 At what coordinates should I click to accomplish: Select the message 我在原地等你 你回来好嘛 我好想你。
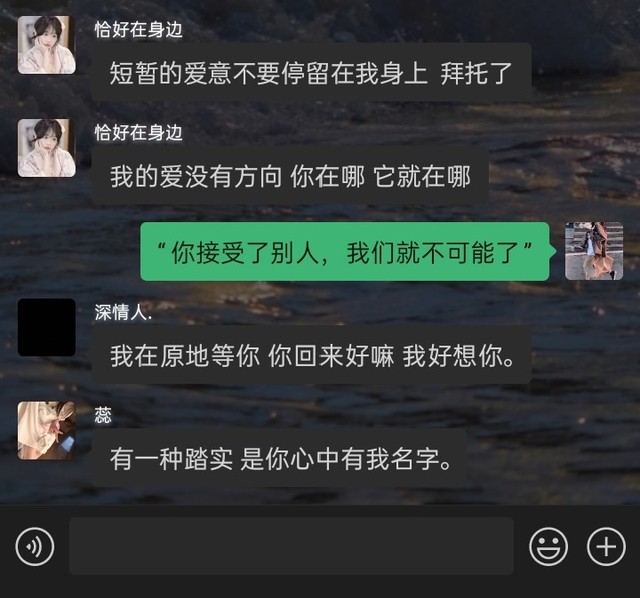[x=311, y=356]
